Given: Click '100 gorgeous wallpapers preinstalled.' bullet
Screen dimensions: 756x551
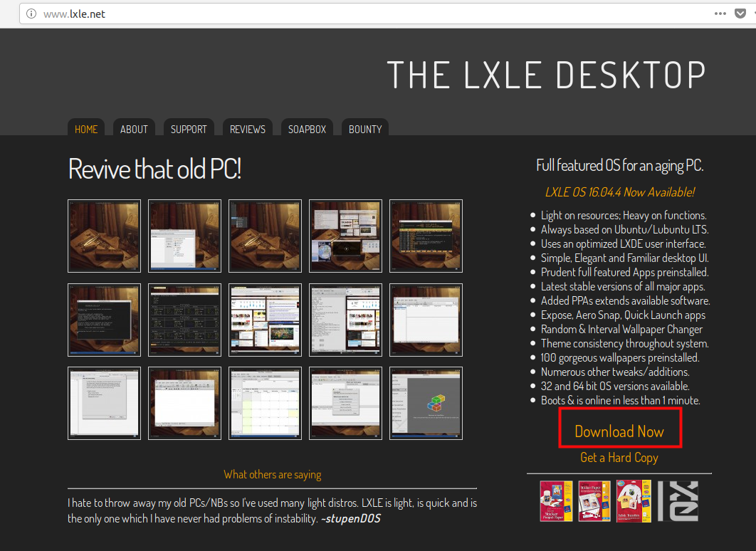Looking at the screenshot, I should (620, 357).
